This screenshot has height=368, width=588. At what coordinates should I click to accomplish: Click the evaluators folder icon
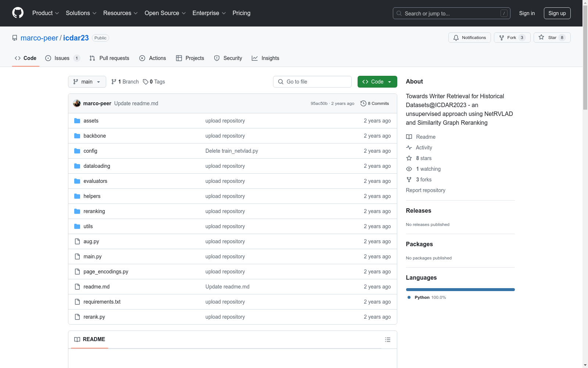coord(77,181)
